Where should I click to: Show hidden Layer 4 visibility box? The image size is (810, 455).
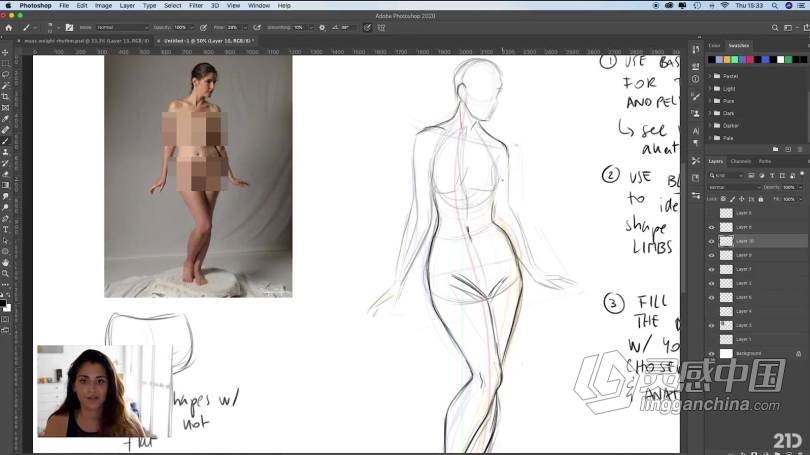711,311
